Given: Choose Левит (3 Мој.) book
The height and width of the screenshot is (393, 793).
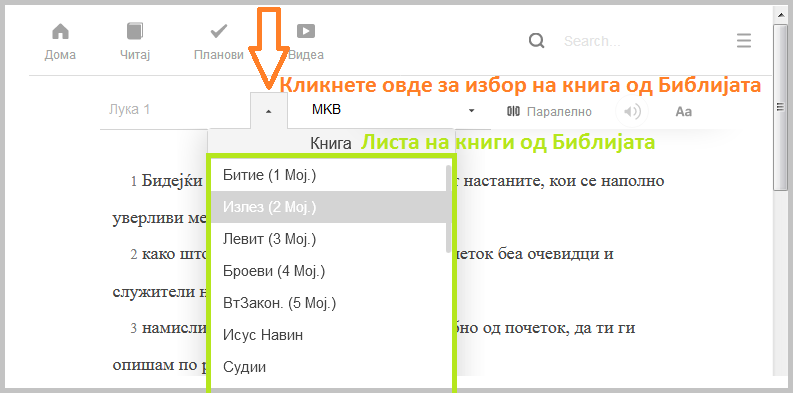Looking at the screenshot, I should [x=328, y=239].
